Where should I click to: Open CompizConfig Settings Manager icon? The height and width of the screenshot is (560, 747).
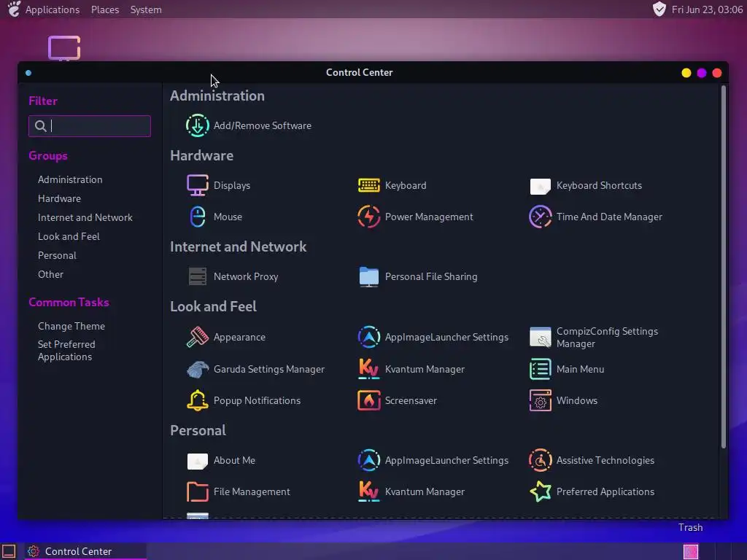coord(541,337)
